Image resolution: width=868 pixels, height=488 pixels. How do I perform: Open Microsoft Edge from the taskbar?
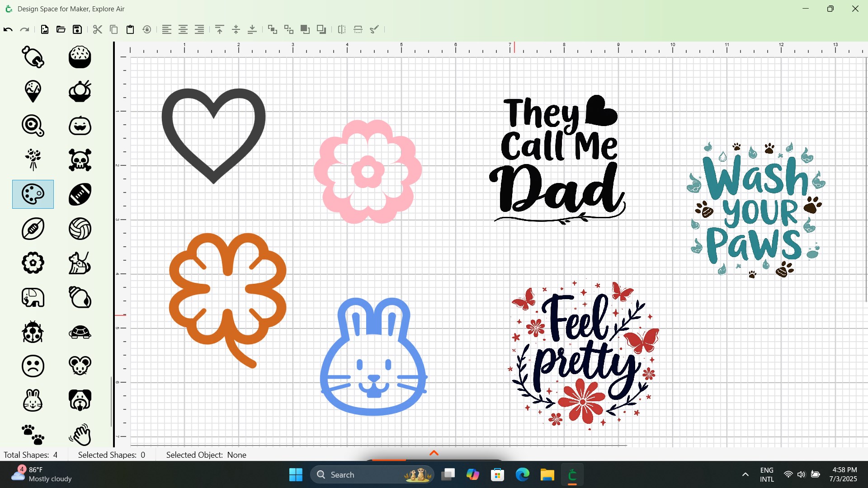coord(523,475)
